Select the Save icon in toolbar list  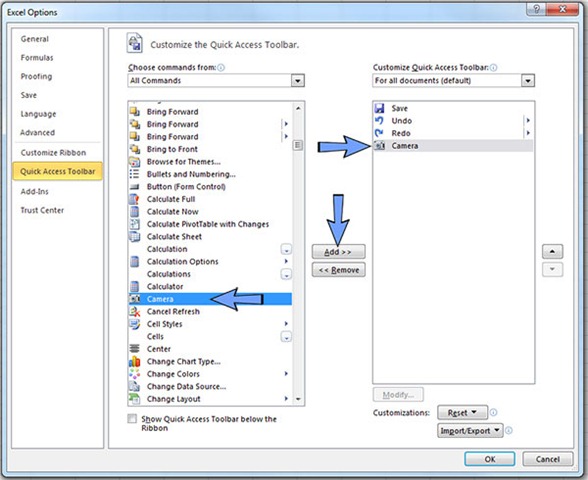(x=380, y=108)
